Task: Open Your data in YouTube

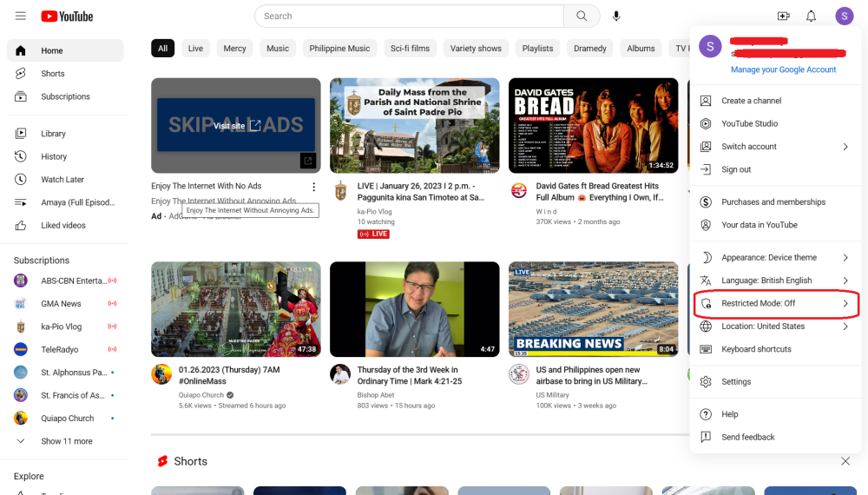Action: [x=775, y=225]
